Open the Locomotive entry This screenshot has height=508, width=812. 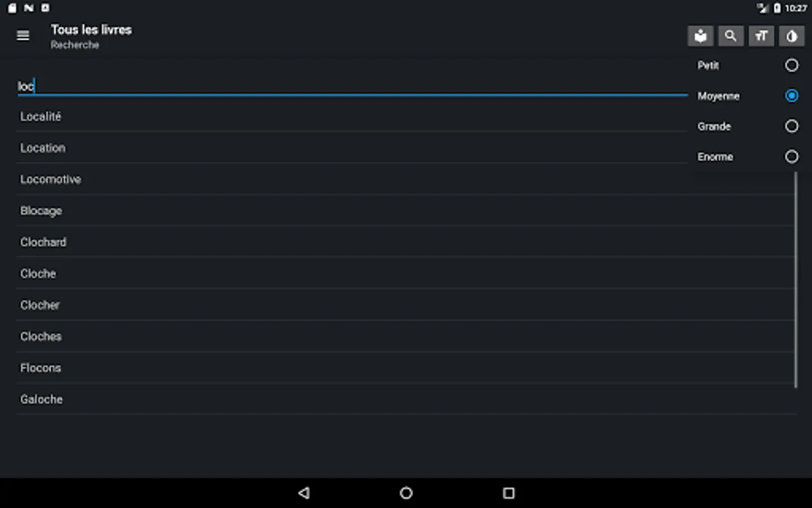click(405, 179)
